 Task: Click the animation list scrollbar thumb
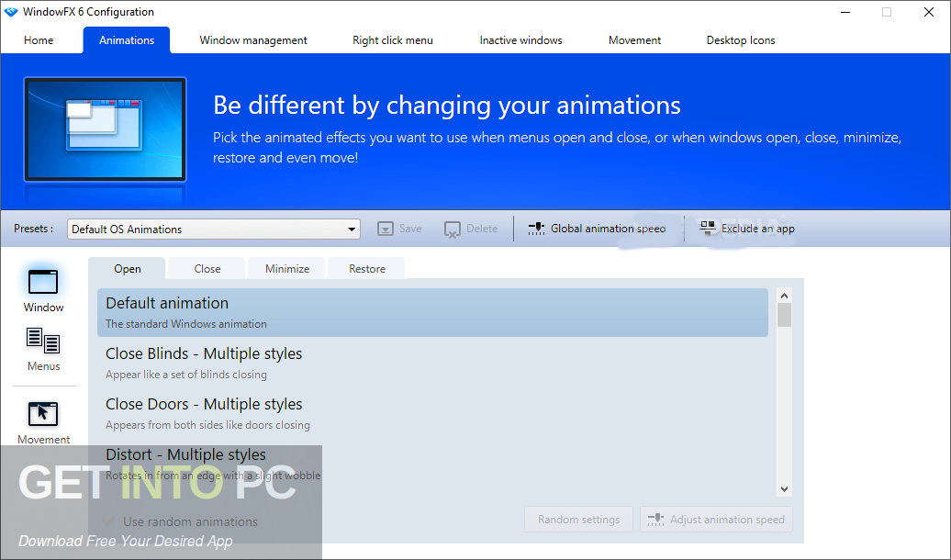784,315
